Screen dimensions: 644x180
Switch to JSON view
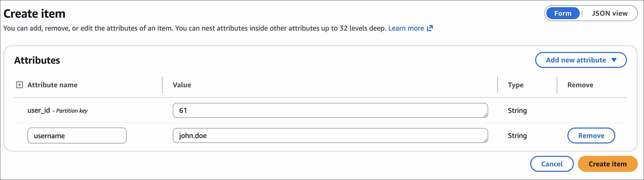pyautogui.click(x=610, y=13)
